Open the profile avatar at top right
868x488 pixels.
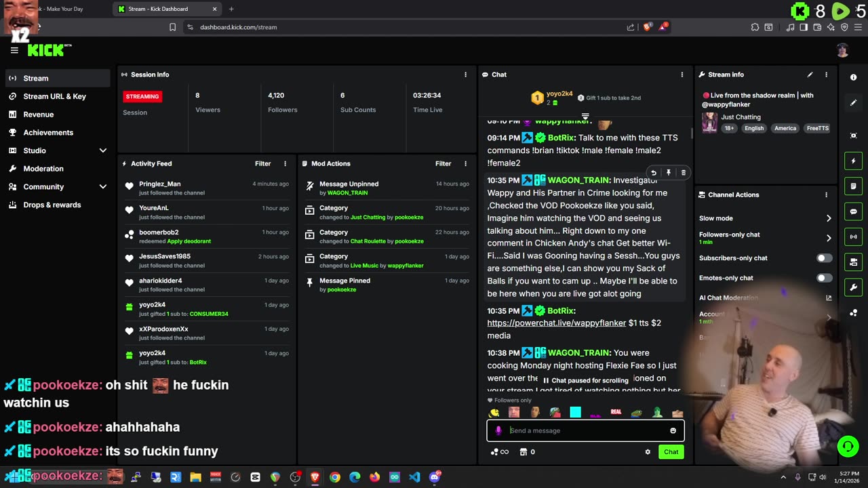842,50
